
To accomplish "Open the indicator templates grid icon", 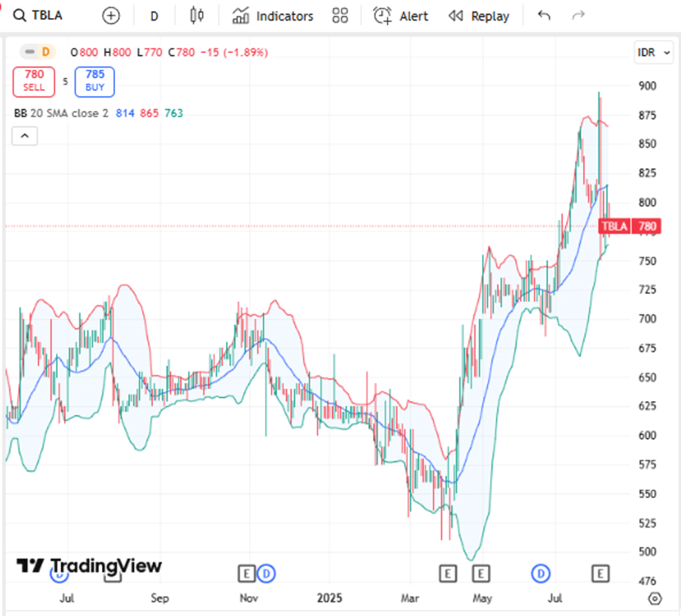I will [340, 16].
